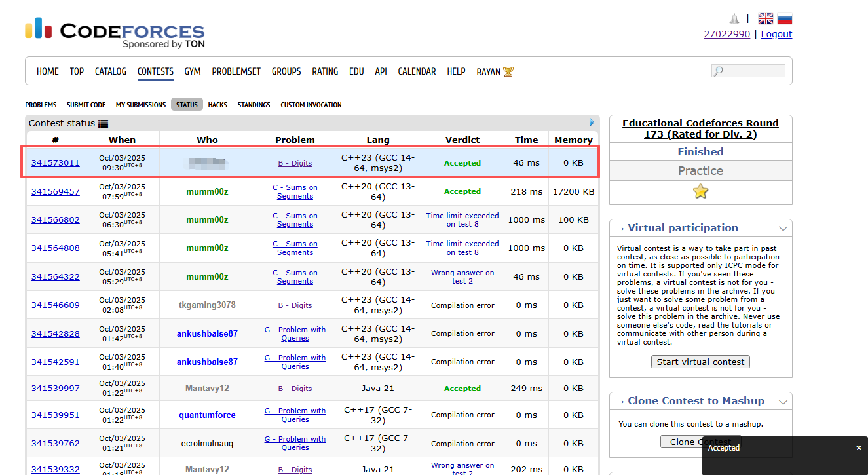
Task: Open HOME in the main menu
Action: coord(48,71)
